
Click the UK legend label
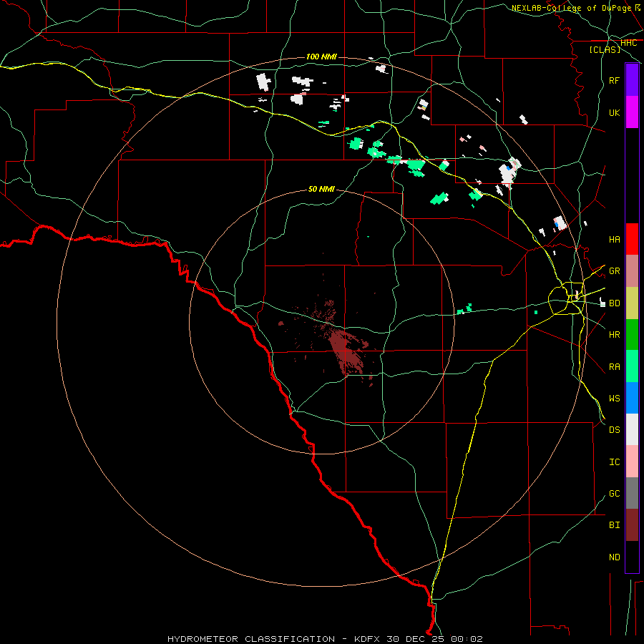coord(614,112)
